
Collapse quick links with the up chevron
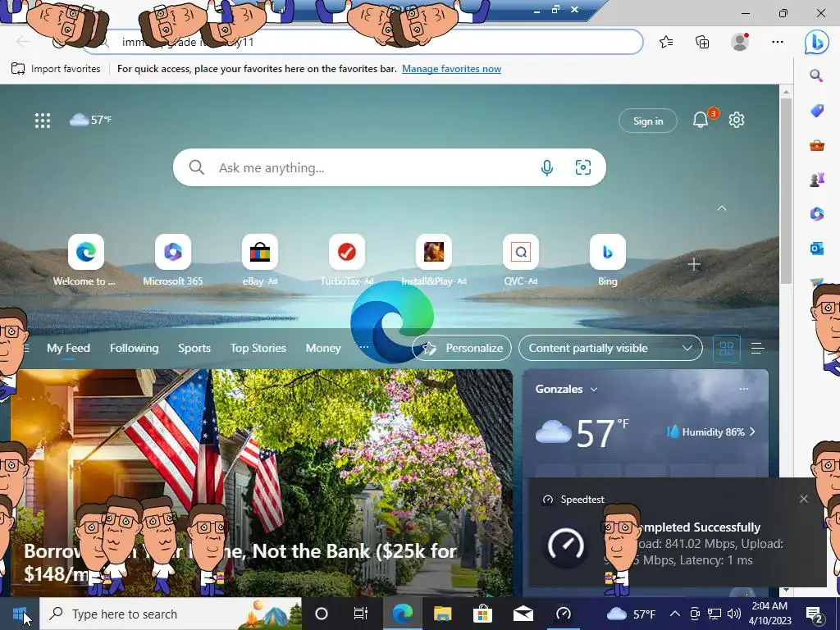(x=722, y=208)
